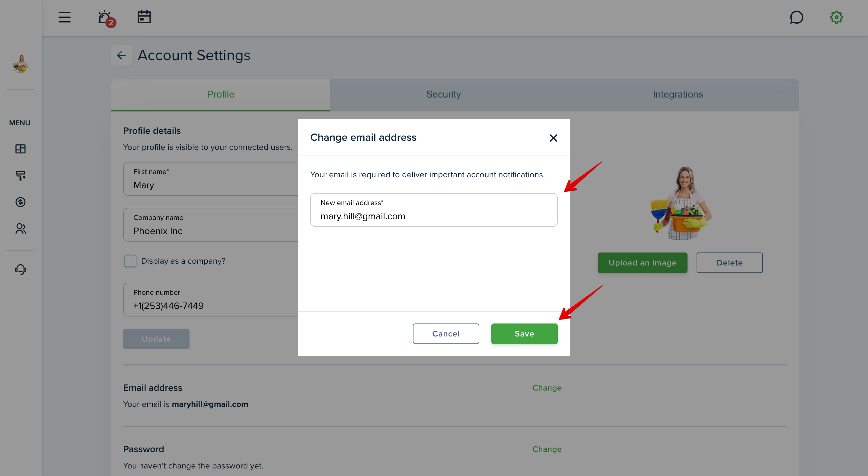868x476 pixels.
Task: Open the dollar payments icon in sidebar
Action: tap(21, 202)
